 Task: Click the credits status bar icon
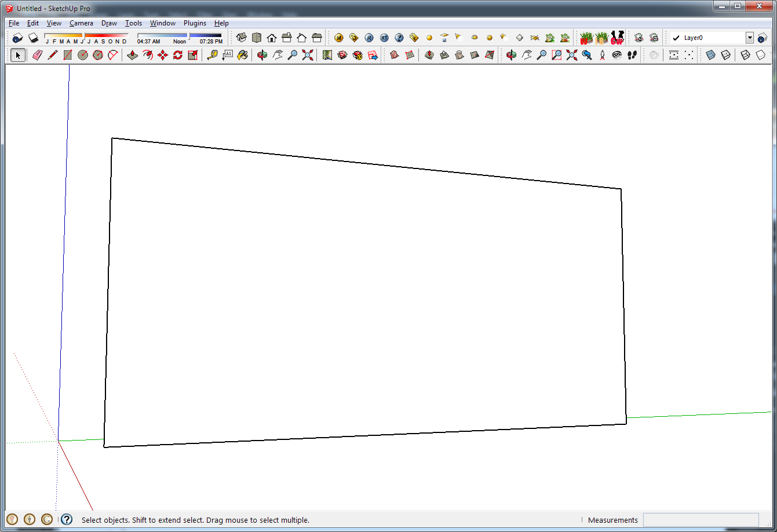30,519
